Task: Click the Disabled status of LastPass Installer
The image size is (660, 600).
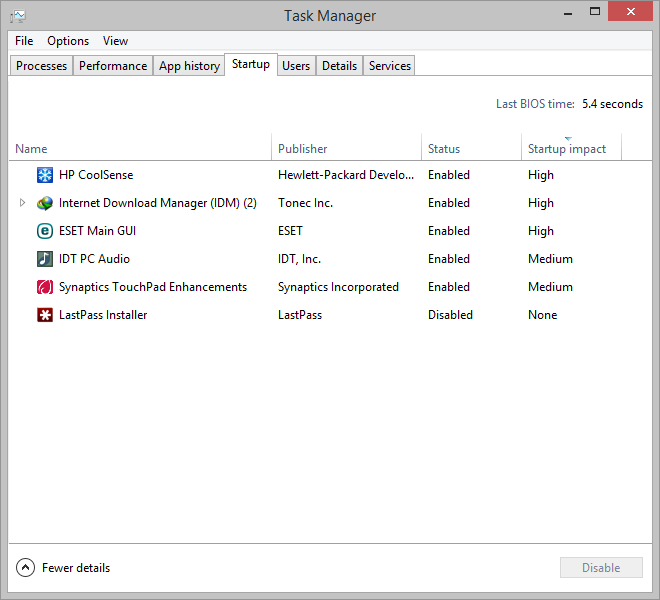Action: (x=450, y=315)
